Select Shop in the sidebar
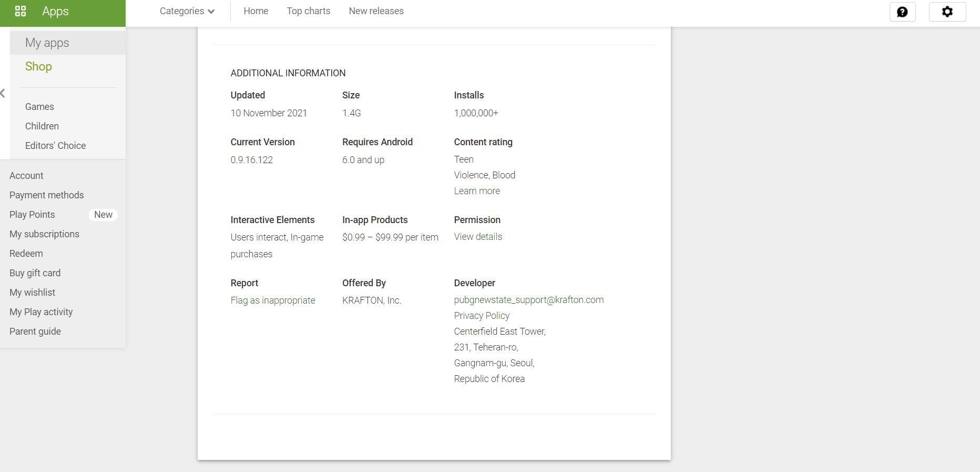 [38, 66]
